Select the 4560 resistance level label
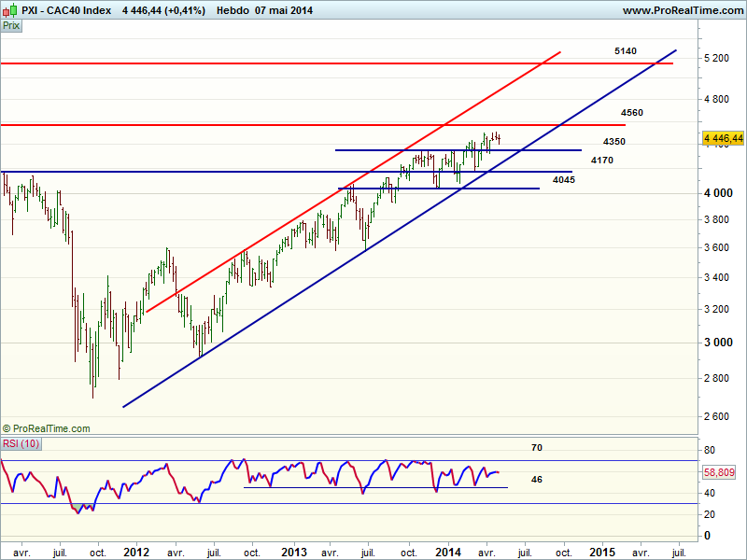 coord(631,113)
